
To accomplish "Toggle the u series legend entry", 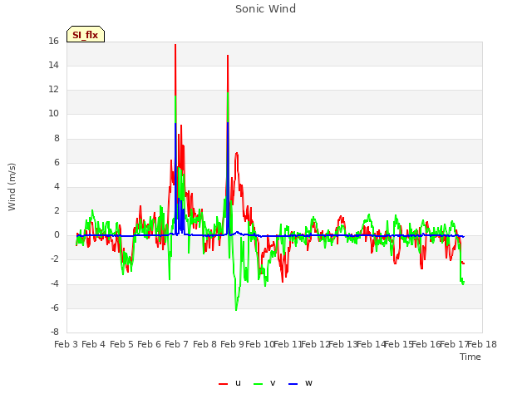I will pyautogui.click(x=230, y=383).
